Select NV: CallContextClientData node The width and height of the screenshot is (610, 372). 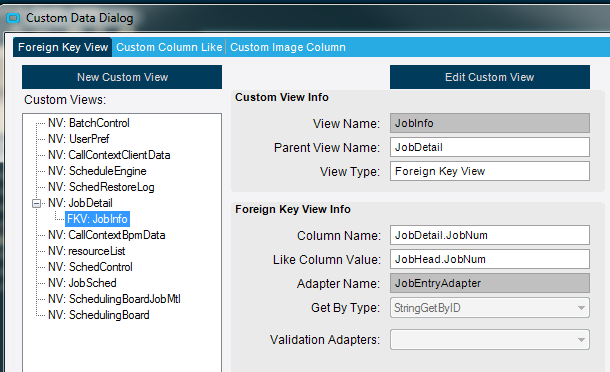[x=109, y=155]
